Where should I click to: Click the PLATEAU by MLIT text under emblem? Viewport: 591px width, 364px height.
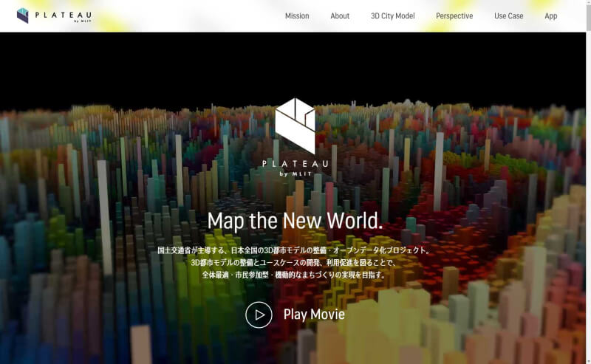pos(295,168)
